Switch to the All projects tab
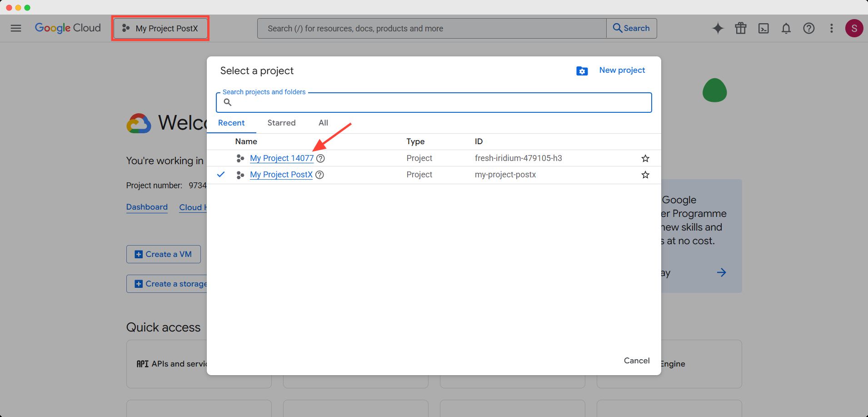Image resolution: width=868 pixels, height=417 pixels. coord(323,123)
